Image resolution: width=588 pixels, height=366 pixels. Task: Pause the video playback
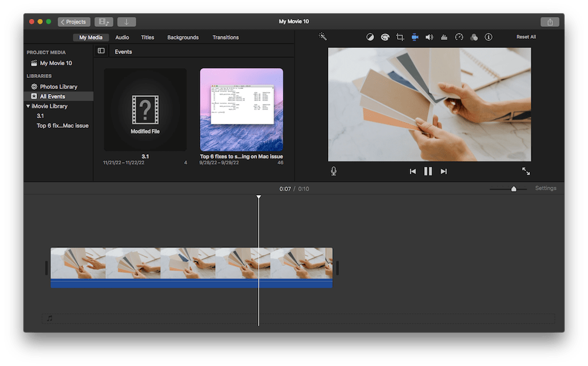pos(428,171)
